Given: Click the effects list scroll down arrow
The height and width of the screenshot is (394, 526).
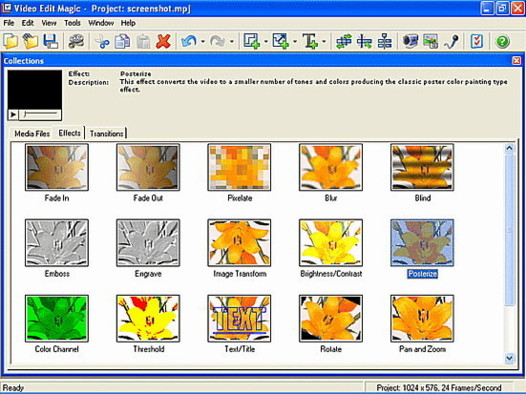Looking at the screenshot, I should (x=509, y=358).
